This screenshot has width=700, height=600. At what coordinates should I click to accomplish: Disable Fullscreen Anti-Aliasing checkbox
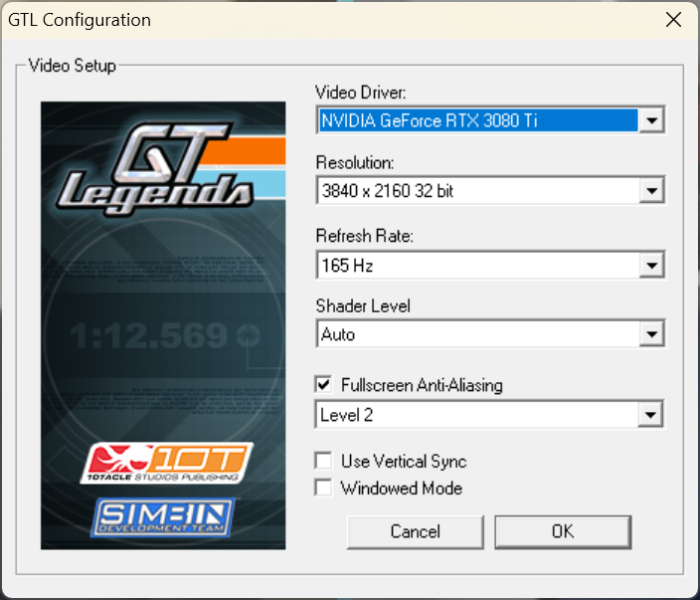click(x=324, y=385)
